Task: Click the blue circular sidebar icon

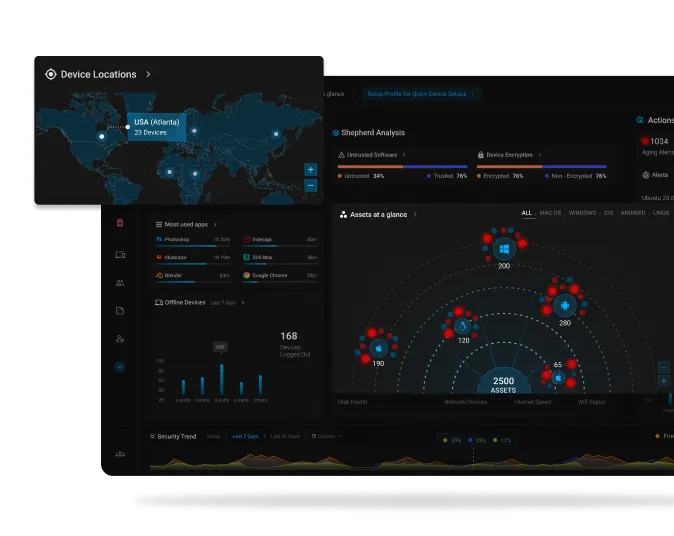Action: [x=120, y=367]
